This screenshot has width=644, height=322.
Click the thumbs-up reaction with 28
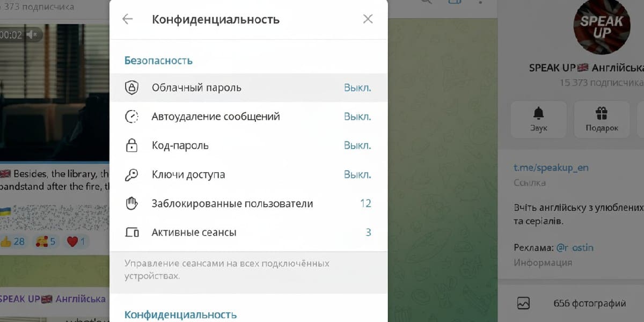[x=13, y=241]
